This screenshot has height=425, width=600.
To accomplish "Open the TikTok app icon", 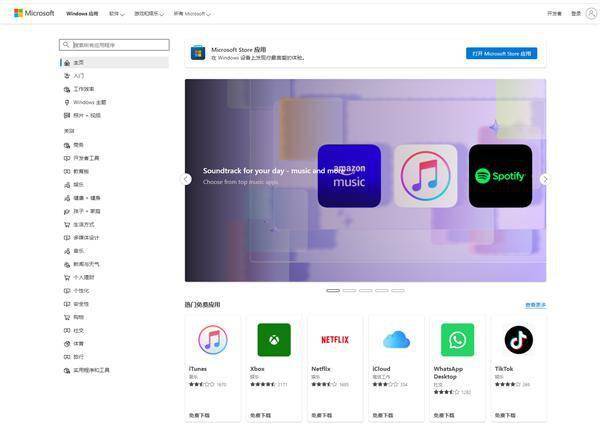I will click(x=518, y=340).
